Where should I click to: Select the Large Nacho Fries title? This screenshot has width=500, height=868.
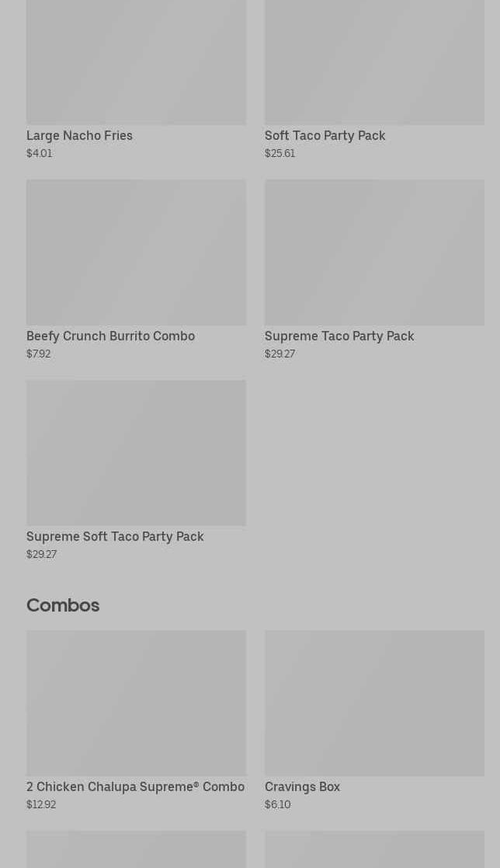80,136
